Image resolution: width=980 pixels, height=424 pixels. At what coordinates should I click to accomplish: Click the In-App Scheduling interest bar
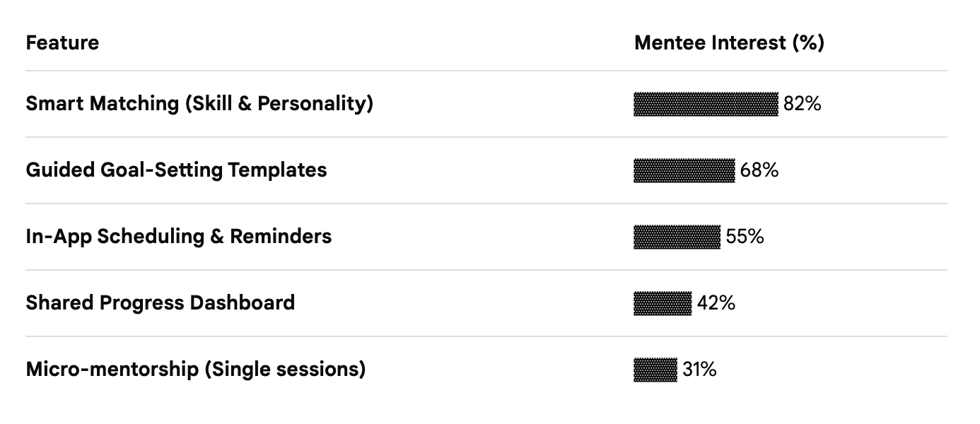677,237
